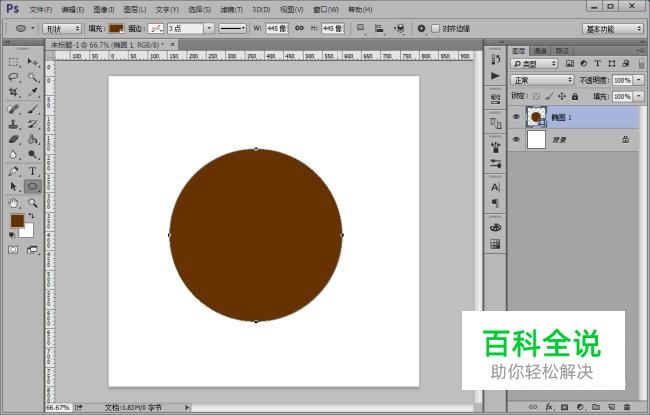Open the History panel icon

495,60
